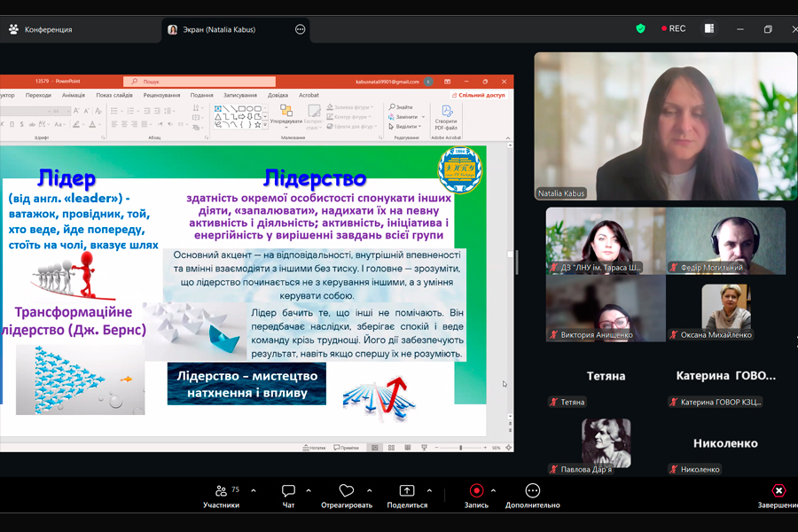Click the star shape in shapes gallery

(x=257, y=125)
